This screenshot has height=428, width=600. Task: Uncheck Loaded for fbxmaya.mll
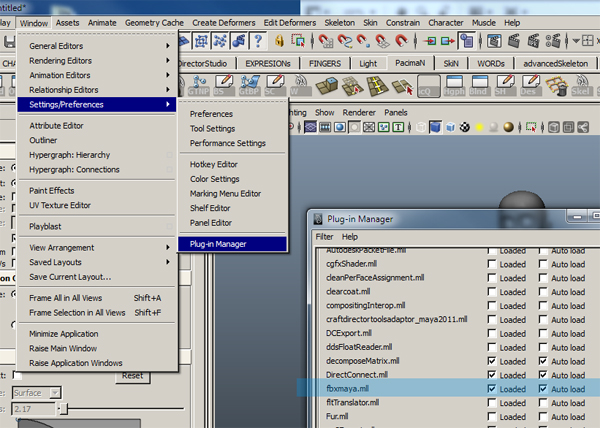tap(492, 389)
